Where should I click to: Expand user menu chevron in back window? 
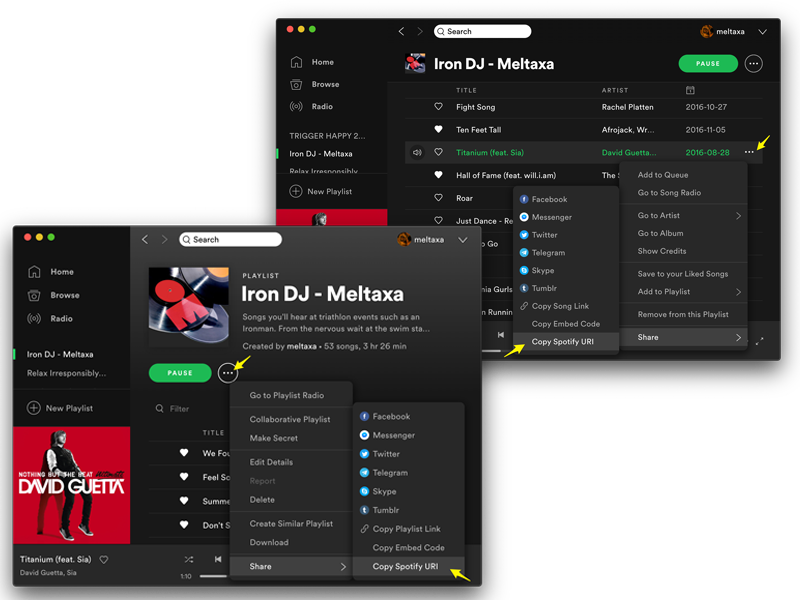point(763,32)
